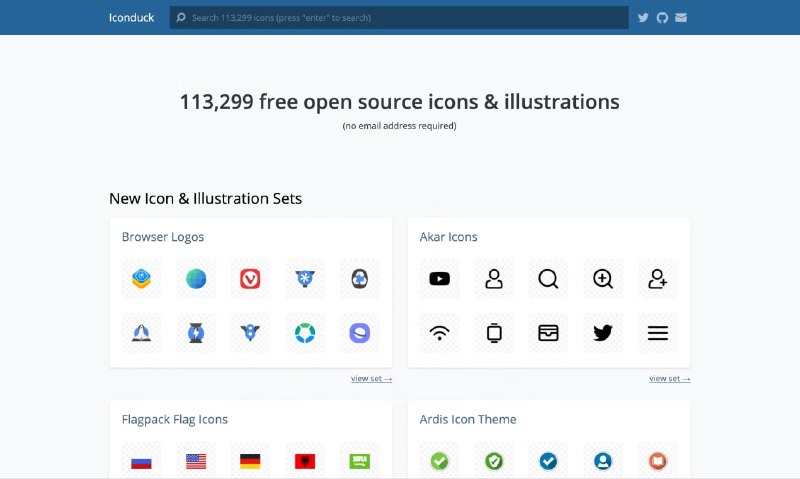Select the Akar wallet card icon
800x479 pixels.
548,333
